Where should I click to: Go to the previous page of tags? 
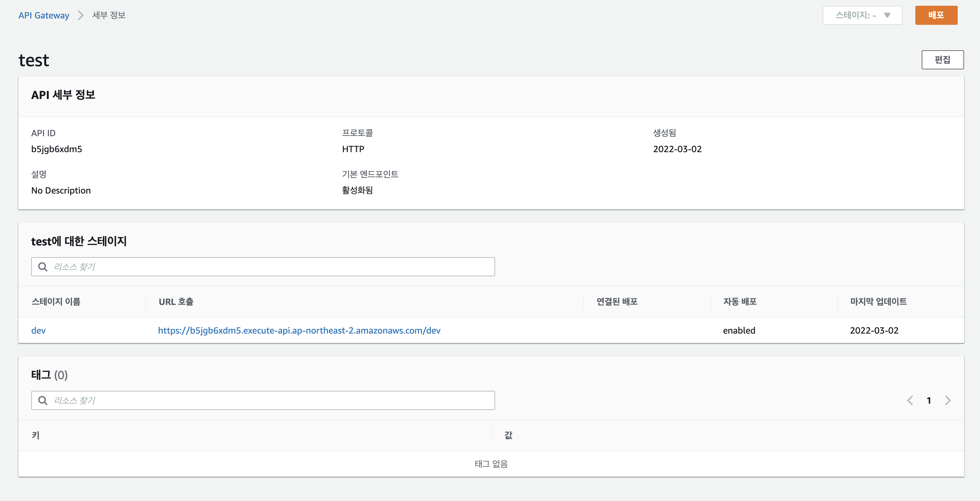tap(910, 400)
